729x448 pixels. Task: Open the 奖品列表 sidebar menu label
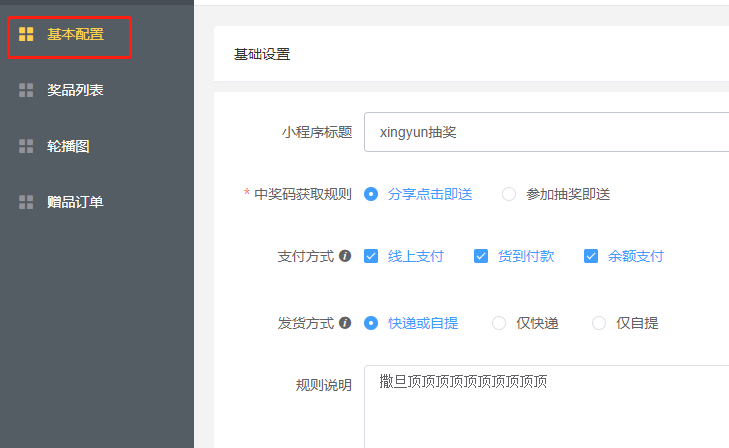click(75, 91)
